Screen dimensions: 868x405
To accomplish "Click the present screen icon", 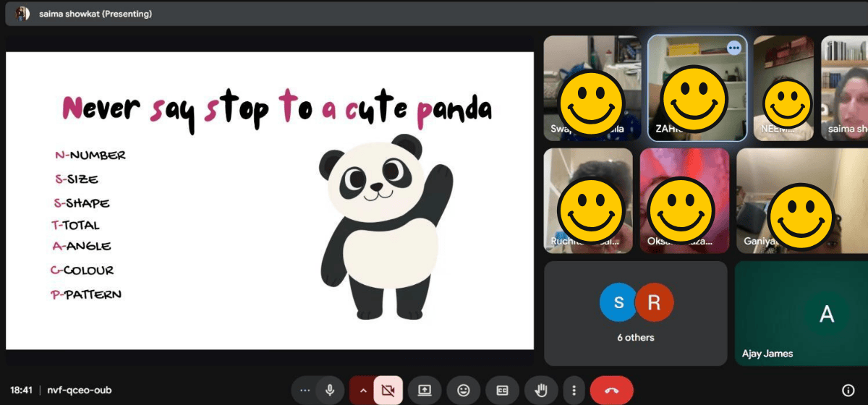I will coord(425,391).
